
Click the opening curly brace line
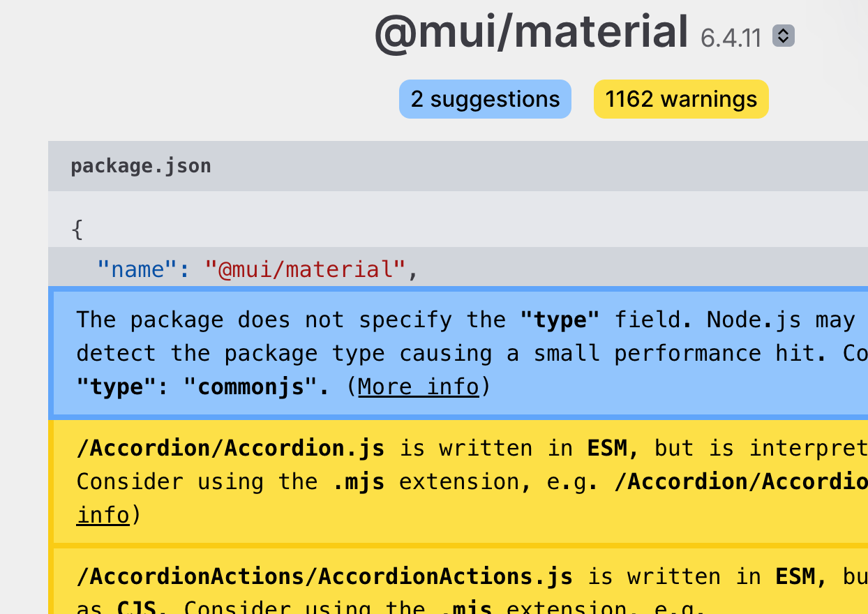(x=77, y=229)
